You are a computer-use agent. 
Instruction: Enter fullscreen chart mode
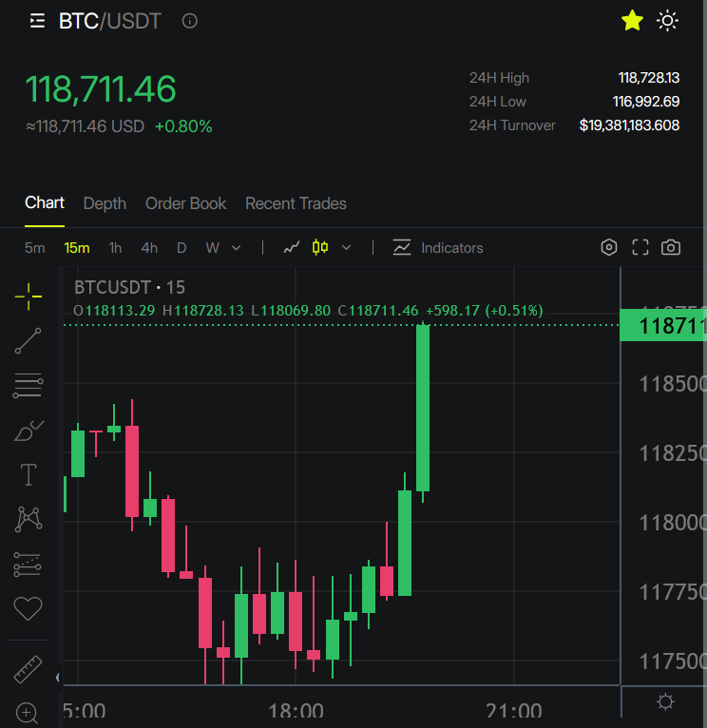coord(640,247)
